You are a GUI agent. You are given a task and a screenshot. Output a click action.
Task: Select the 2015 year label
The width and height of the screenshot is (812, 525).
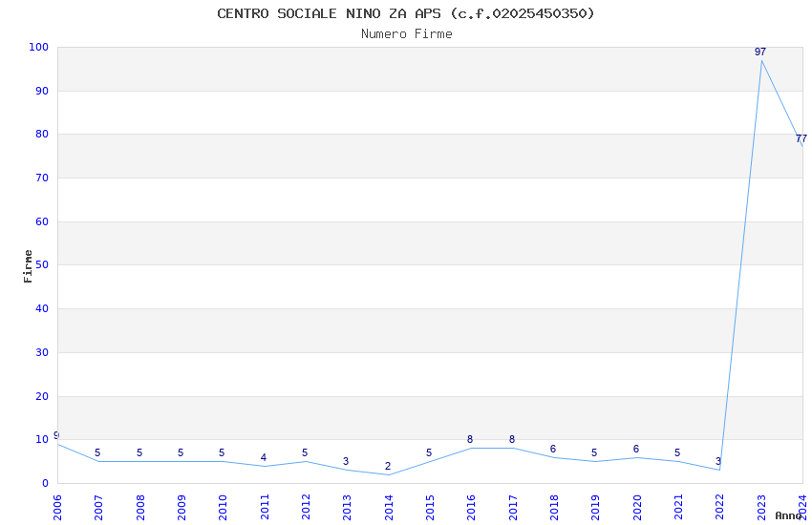pos(430,508)
